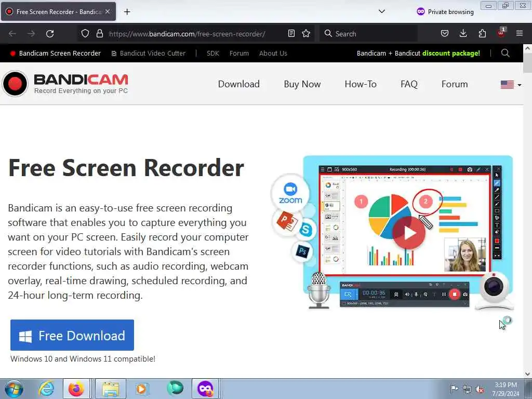This screenshot has height=399, width=532.
Task: List all tabs with the chevron button
Action: tap(382, 11)
